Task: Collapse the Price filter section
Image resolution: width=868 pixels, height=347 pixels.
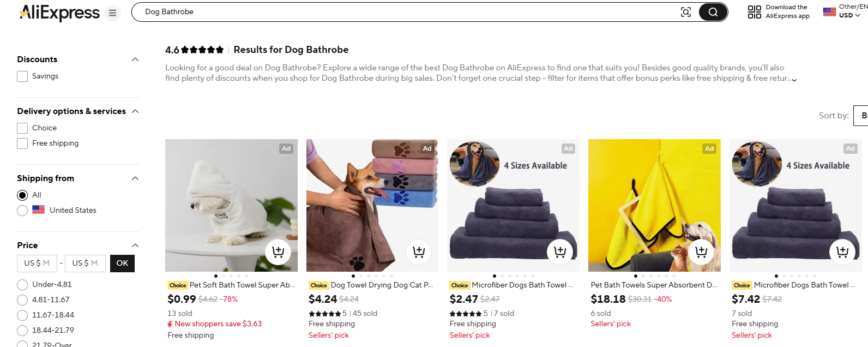Action: (135, 245)
